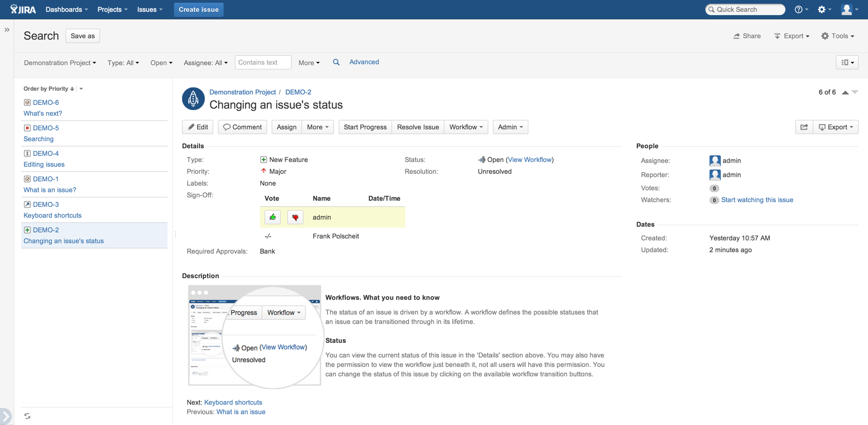Open the Workflow dropdown

(x=465, y=127)
